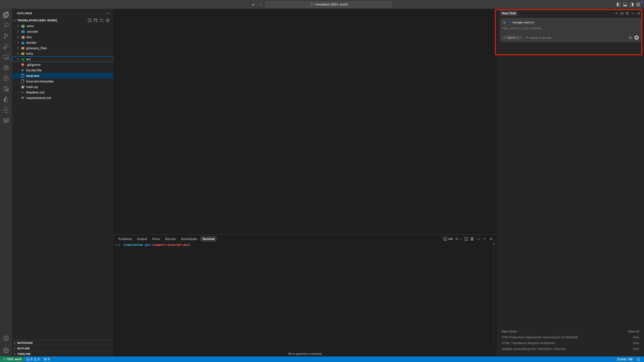The width and height of the screenshot is (644, 362).
Task: Open CDK Production Deployment past chat
Action: coord(540,337)
